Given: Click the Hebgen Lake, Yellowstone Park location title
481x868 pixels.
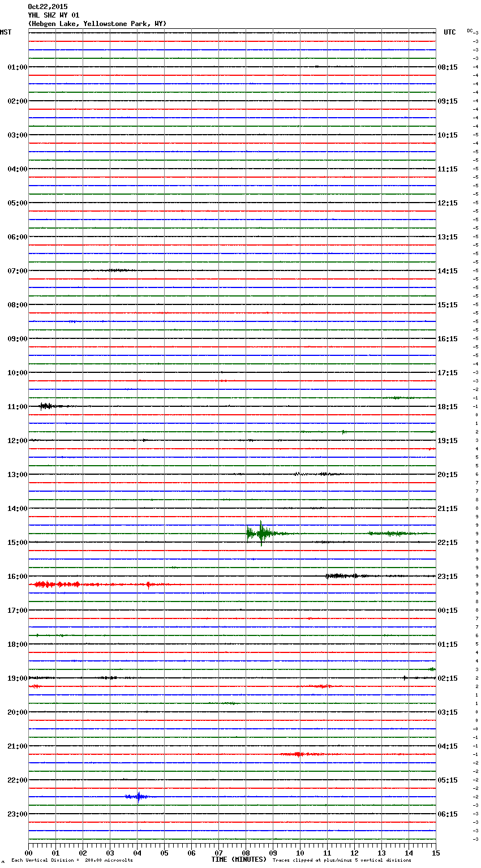Looking at the screenshot, I should pyautogui.click(x=97, y=24).
